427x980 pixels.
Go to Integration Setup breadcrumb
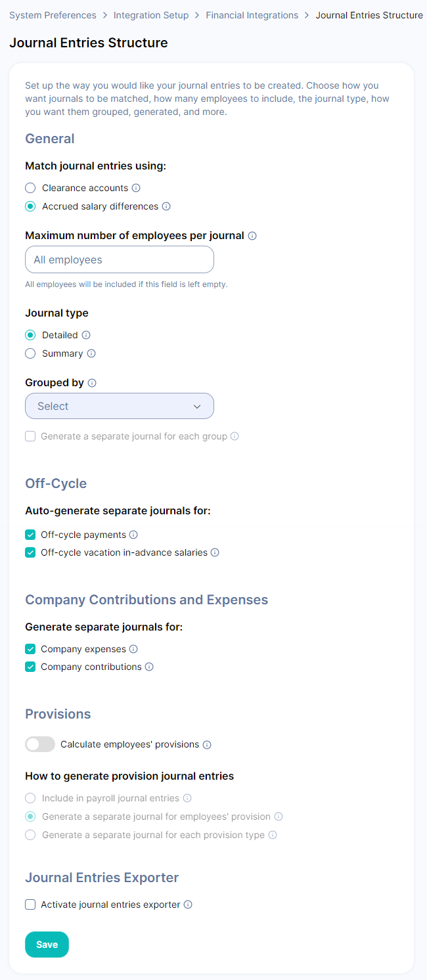(151, 15)
